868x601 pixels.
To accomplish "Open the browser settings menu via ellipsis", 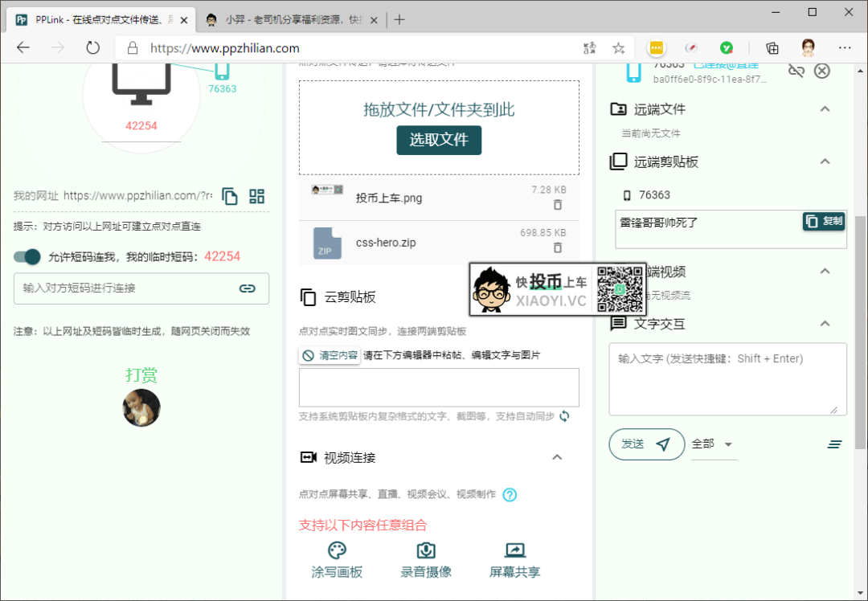I will pyautogui.click(x=845, y=48).
